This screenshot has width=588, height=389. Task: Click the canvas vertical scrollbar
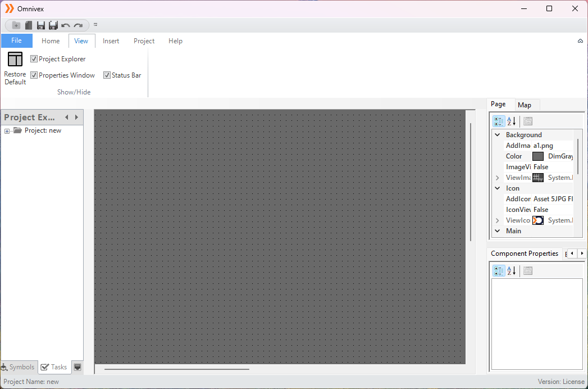point(471,182)
